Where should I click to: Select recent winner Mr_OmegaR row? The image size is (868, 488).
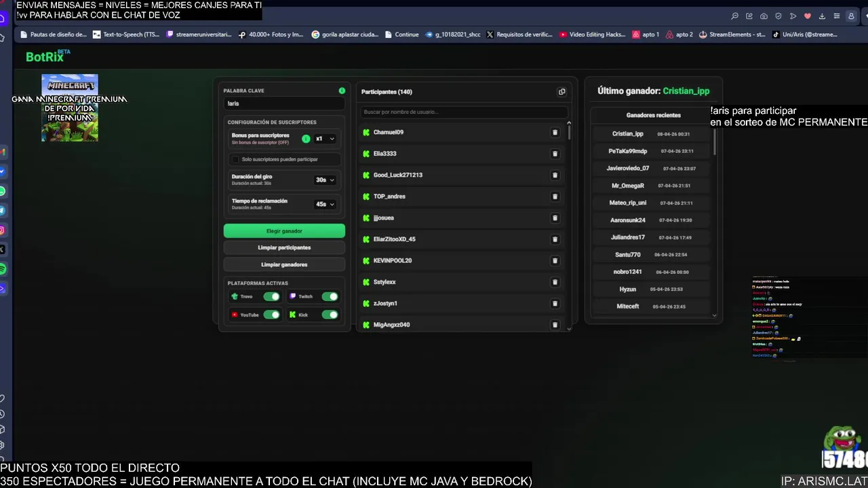click(652, 186)
